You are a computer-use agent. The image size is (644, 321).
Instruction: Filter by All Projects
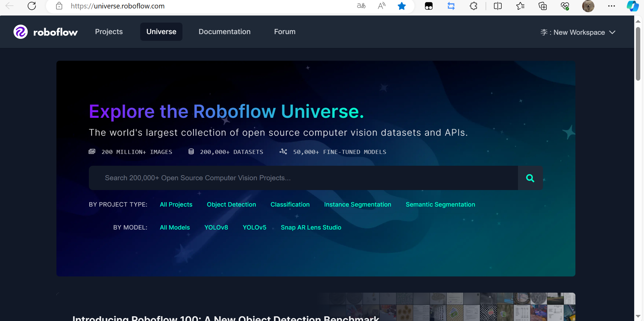pos(176,205)
